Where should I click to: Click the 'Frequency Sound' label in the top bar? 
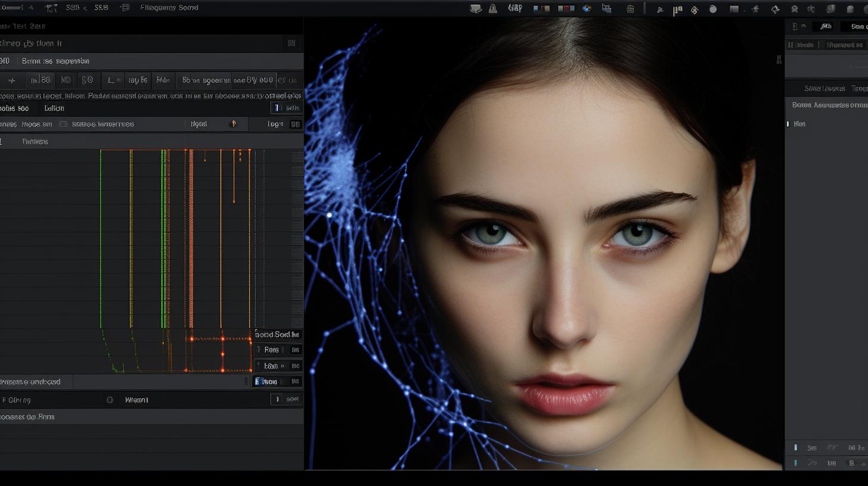pyautogui.click(x=169, y=8)
